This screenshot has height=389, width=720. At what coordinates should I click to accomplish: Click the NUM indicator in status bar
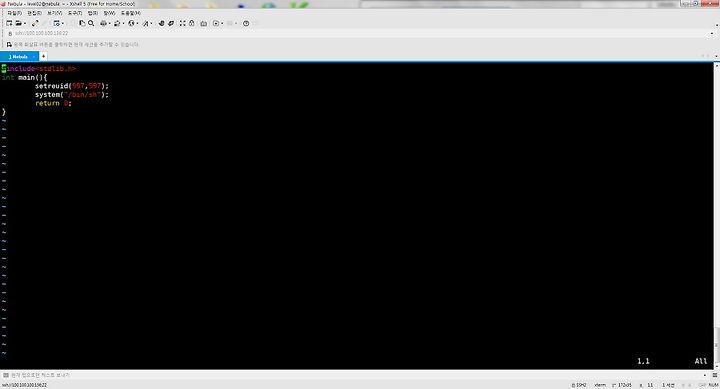tap(713, 385)
